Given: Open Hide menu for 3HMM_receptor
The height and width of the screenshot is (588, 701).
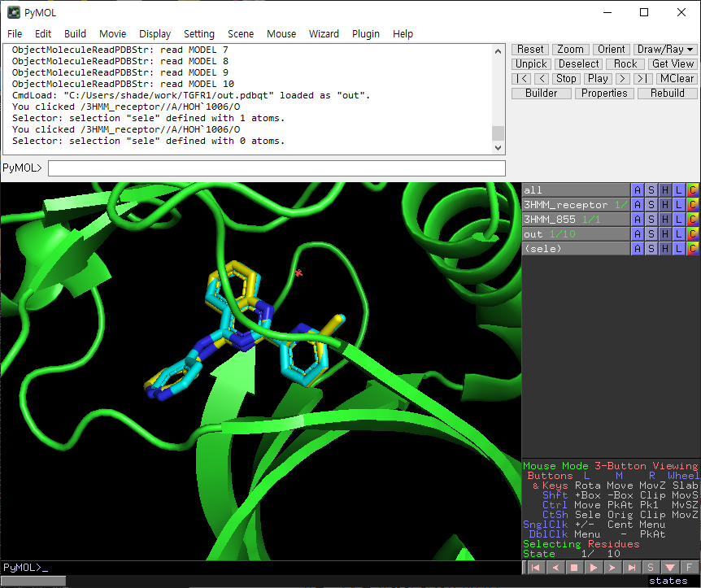Looking at the screenshot, I should coord(665,205).
